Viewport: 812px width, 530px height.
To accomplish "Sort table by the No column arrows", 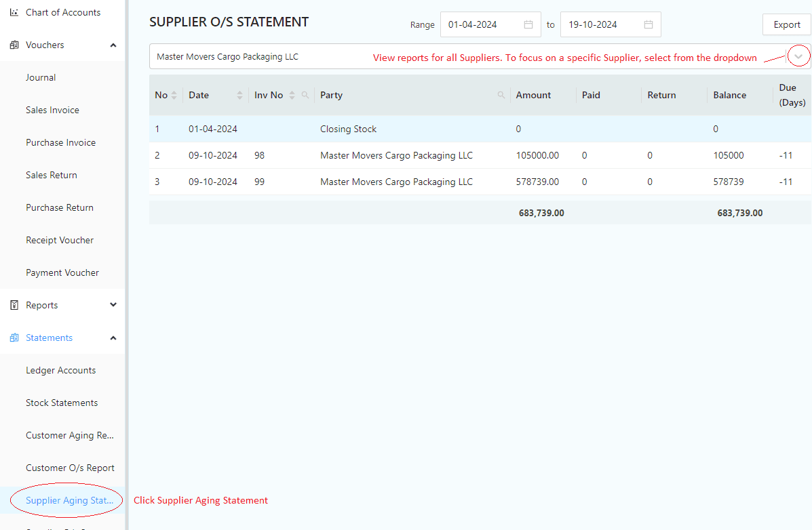I will click(174, 96).
